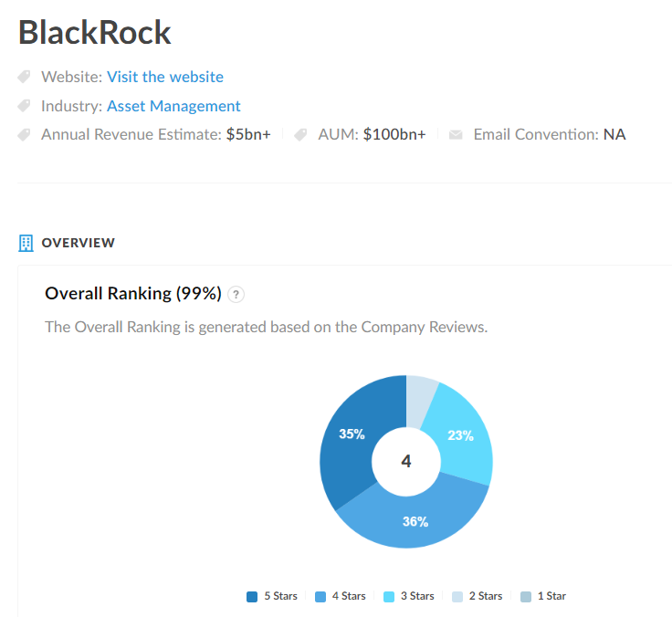Open the Visit the website link
This screenshot has width=672, height=617.
point(164,77)
